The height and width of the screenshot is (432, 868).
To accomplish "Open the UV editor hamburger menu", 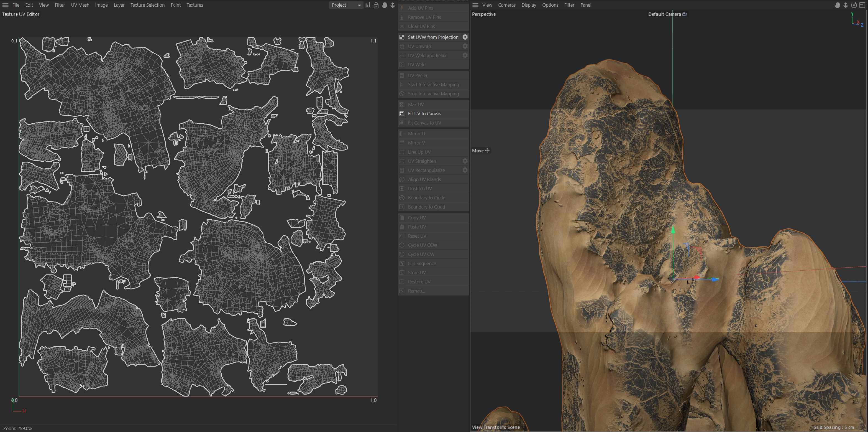I will (5, 5).
